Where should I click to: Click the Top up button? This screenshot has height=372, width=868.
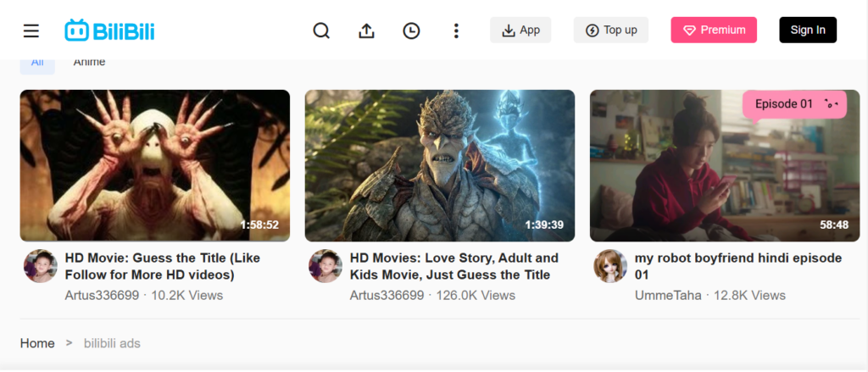click(x=611, y=30)
